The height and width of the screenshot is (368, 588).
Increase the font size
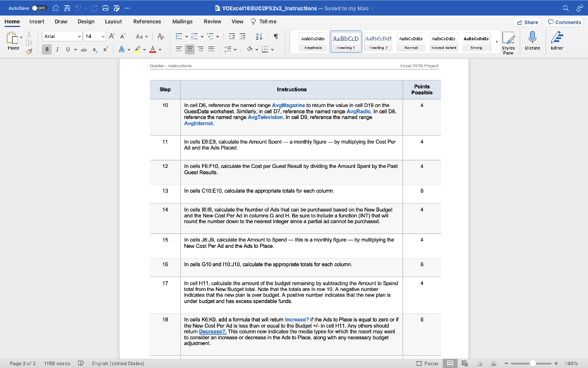pos(112,36)
